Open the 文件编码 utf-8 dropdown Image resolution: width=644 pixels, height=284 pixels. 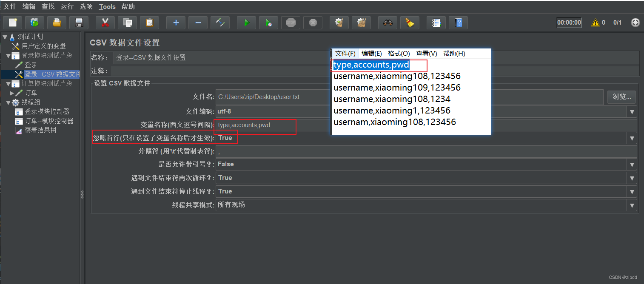pyautogui.click(x=632, y=112)
